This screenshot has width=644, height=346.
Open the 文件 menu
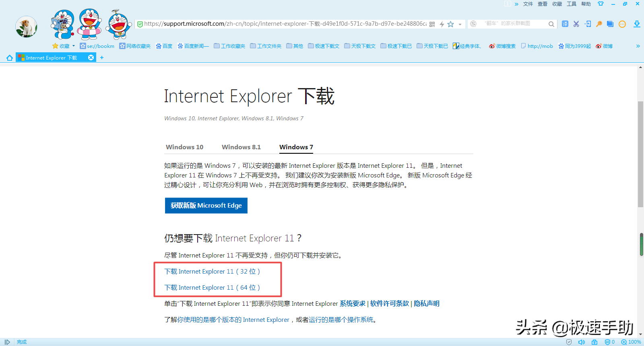(528, 4)
